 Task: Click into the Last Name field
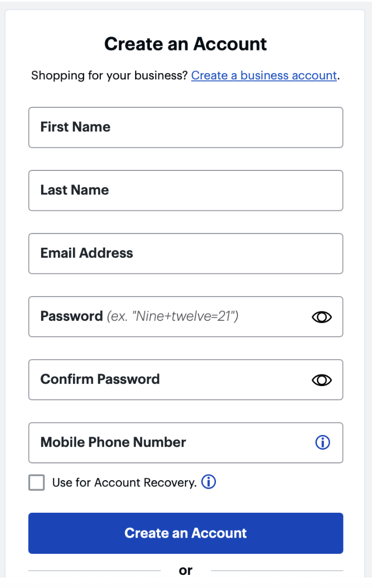[x=185, y=190]
